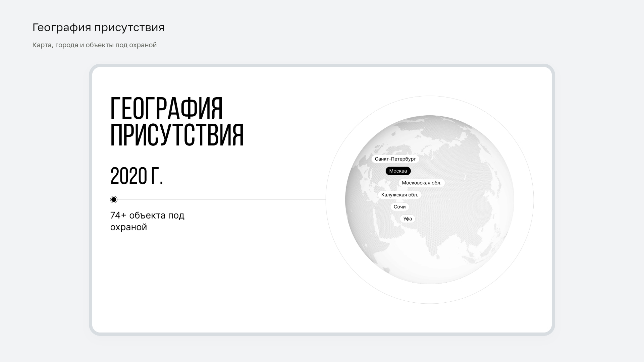
Task: Click the '74+ объекта под охраной' text
Action: click(147, 221)
